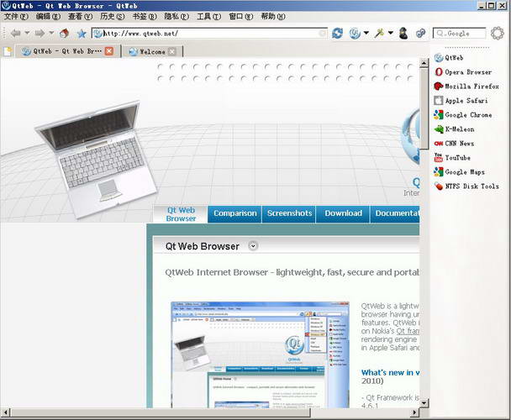Image resolution: width=511 pixels, height=420 pixels.
Task: Click the Google search box
Action: pyautogui.click(x=459, y=34)
